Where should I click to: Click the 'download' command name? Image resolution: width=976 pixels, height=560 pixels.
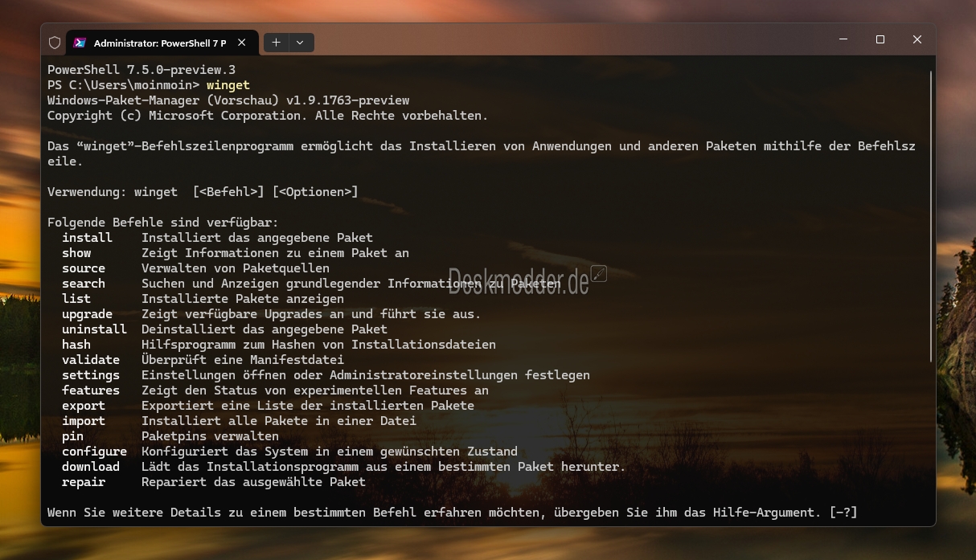[x=91, y=467]
